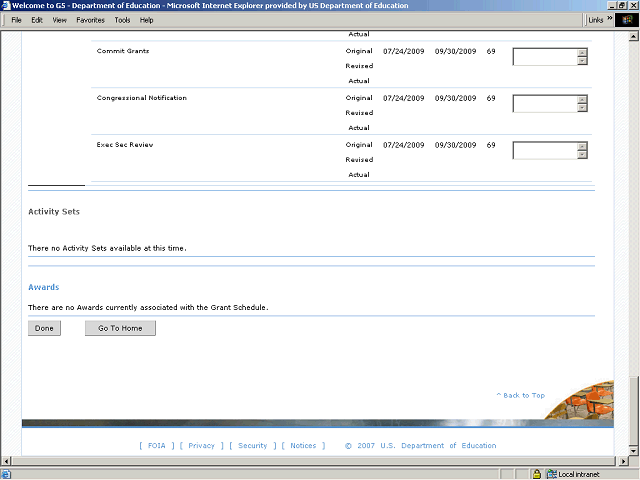Screen dimensions: 640x480
Task: Click the Congressional Notification notes text box
Action: click(x=545, y=104)
